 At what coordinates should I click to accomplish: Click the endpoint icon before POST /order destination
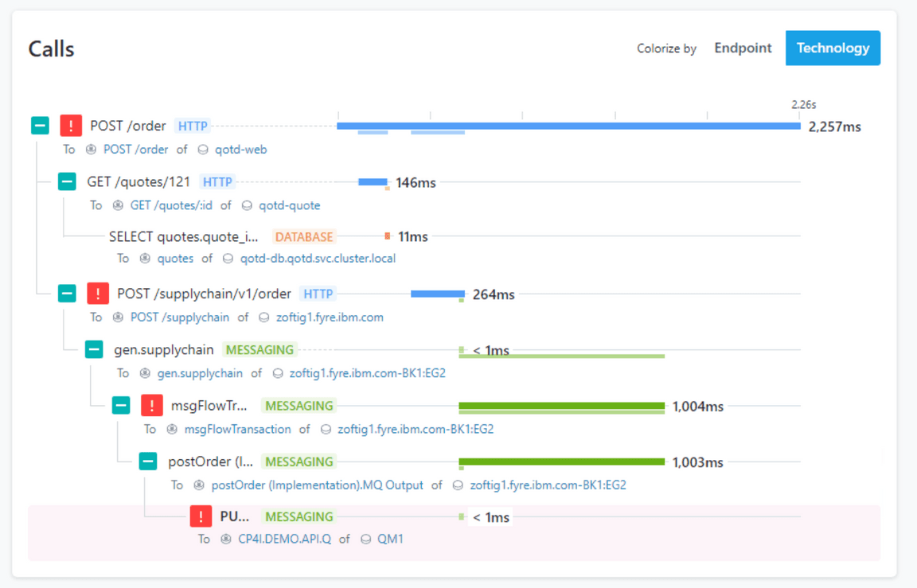click(92, 149)
